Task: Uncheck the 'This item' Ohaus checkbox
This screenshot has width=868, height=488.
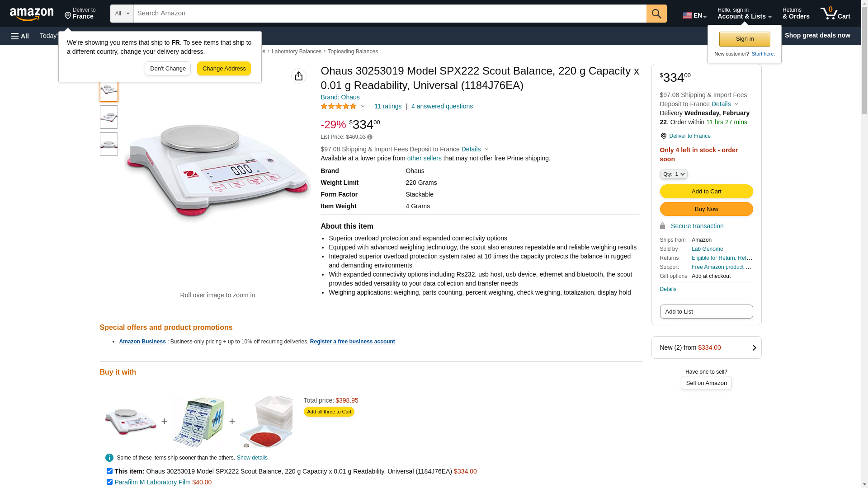Action: coord(109,471)
